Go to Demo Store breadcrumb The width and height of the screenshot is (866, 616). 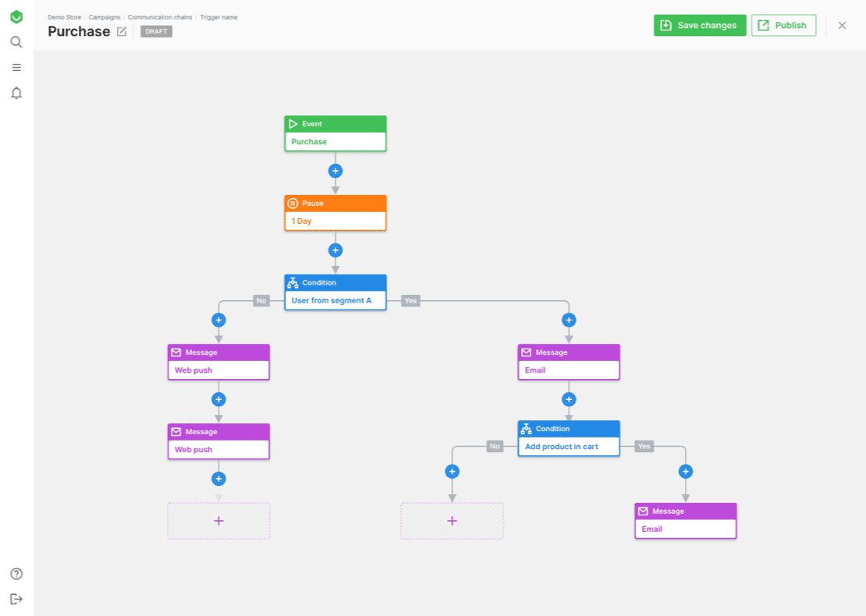pos(64,17)
